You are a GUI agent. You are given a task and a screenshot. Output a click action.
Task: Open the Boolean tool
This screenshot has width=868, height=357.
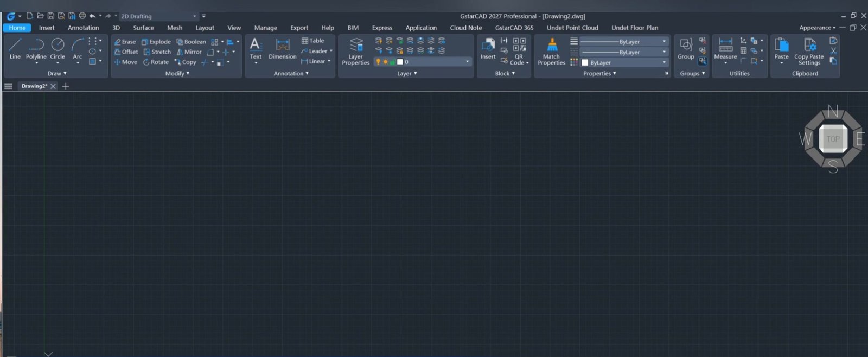tap(191, 42)
